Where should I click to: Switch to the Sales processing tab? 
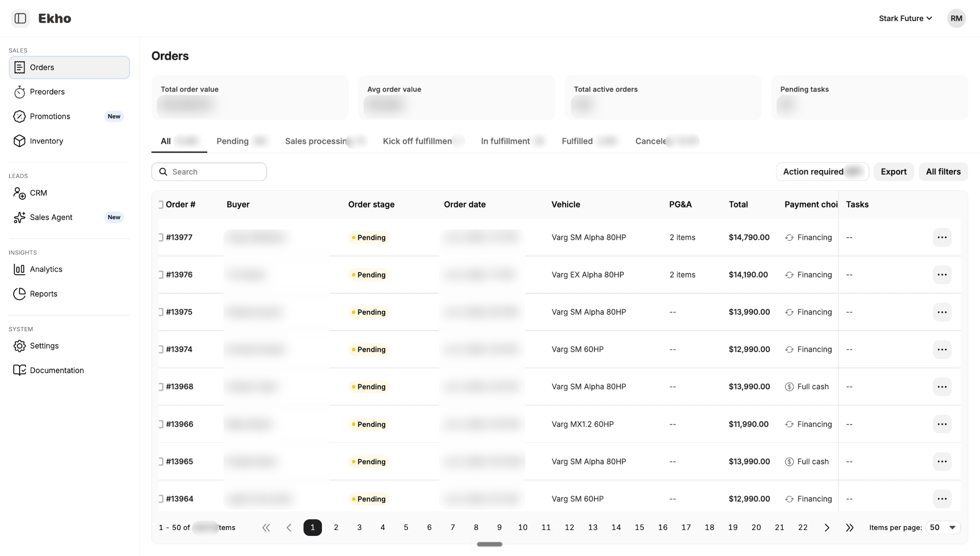pos(325,141)
